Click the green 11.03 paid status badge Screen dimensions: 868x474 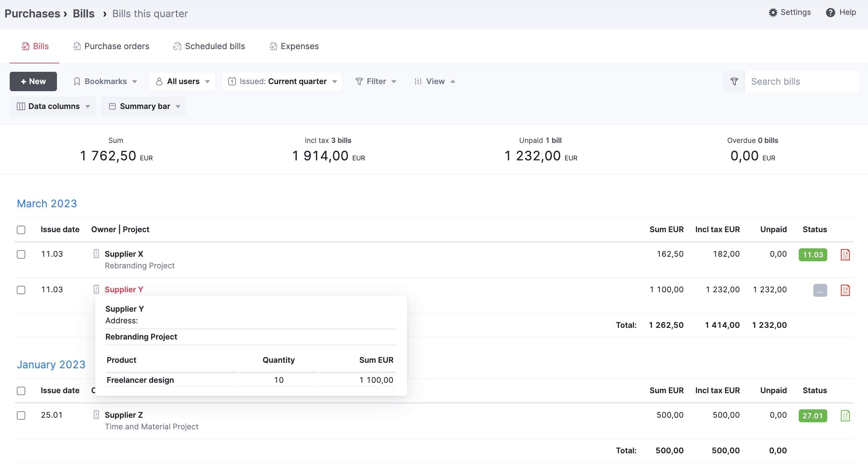tap(813, 255)
